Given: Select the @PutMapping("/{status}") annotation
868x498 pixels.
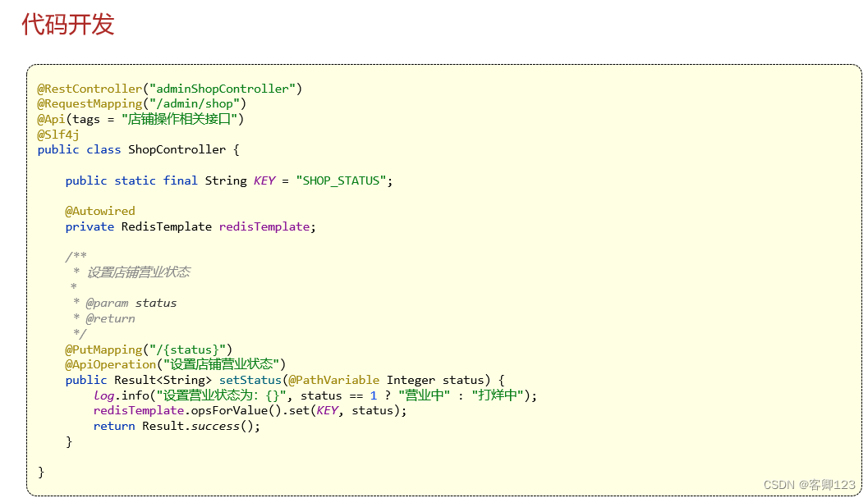Looking at the screenshot, I should [x=148, y=349].
